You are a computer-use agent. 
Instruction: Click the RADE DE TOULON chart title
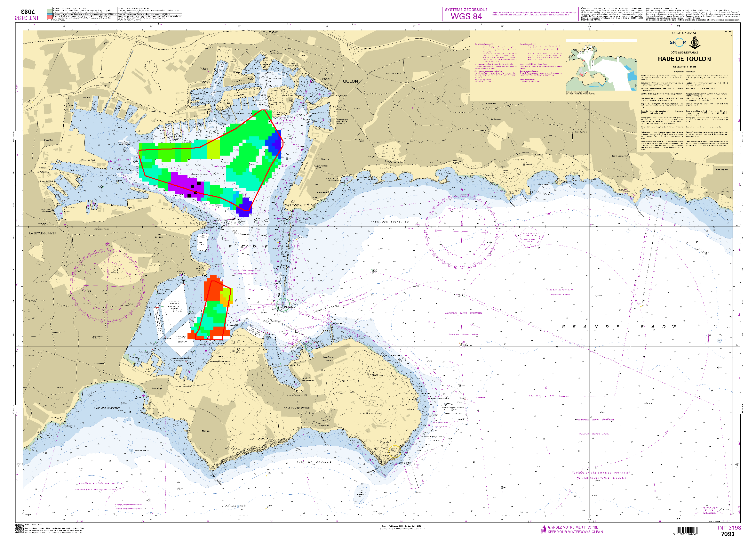click(684, 59)
